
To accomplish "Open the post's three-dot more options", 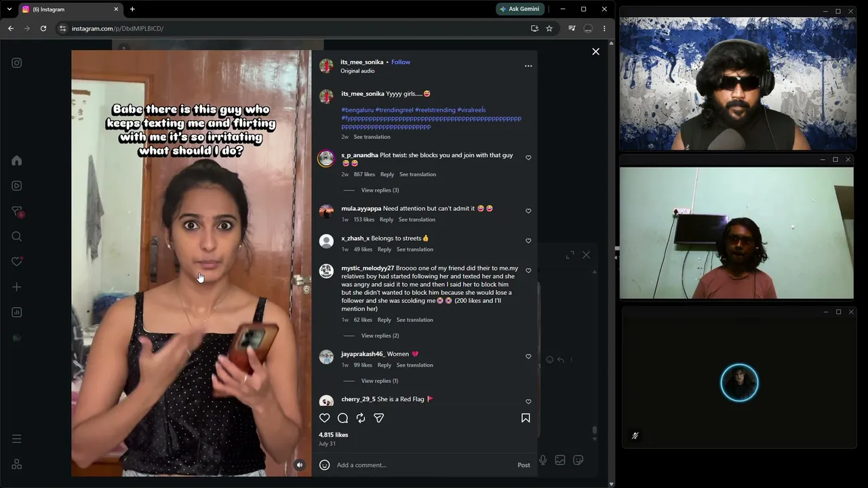I will coord(528,66).
